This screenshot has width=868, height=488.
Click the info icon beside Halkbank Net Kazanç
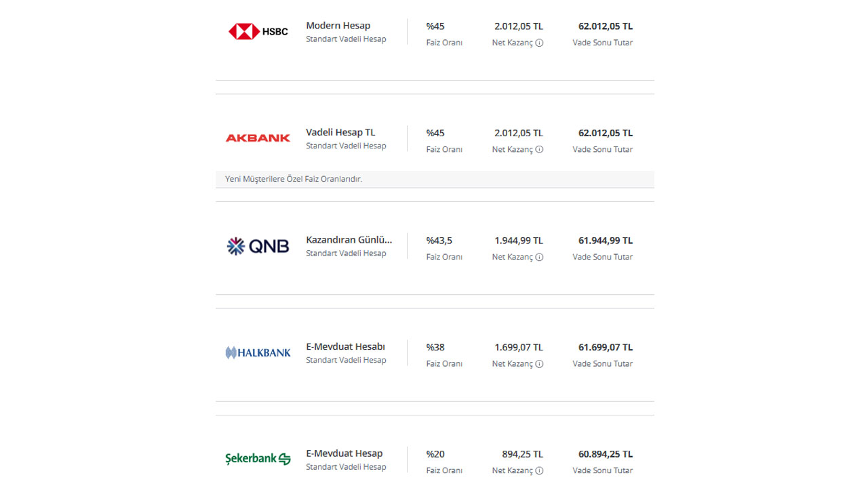539,364
